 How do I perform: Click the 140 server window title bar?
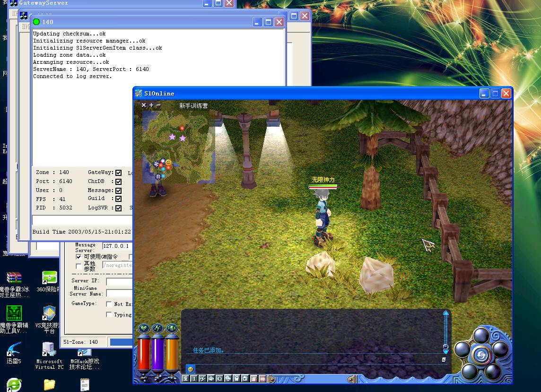[142, 22]
